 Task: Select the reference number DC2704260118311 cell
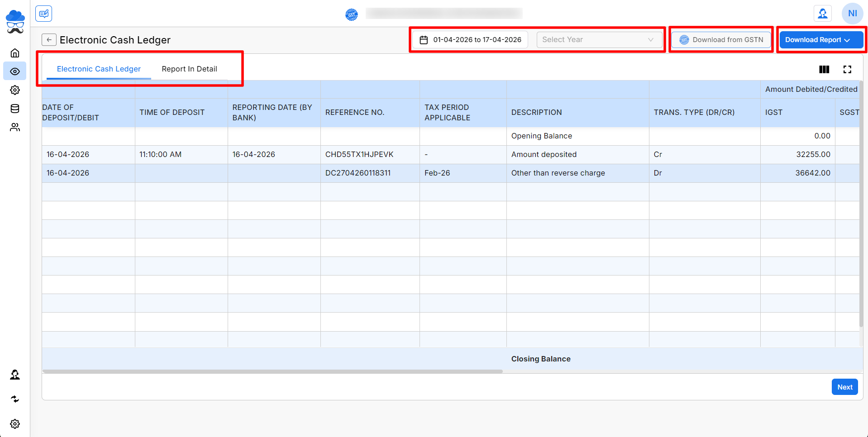pos(358,173)
